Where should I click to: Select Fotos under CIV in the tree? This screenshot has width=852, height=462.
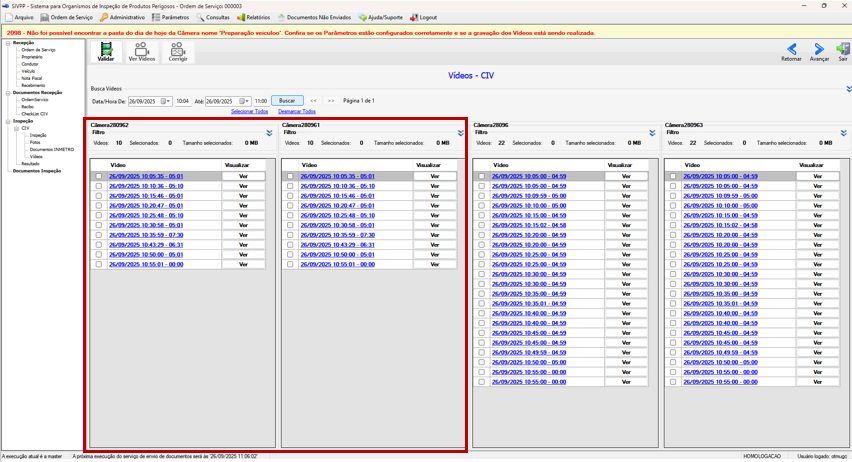tap(35, 142)
